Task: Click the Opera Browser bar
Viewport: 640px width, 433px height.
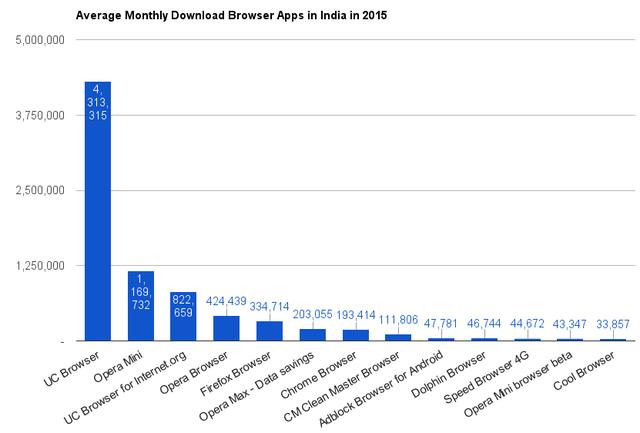Action: click(x=226, y=328)
